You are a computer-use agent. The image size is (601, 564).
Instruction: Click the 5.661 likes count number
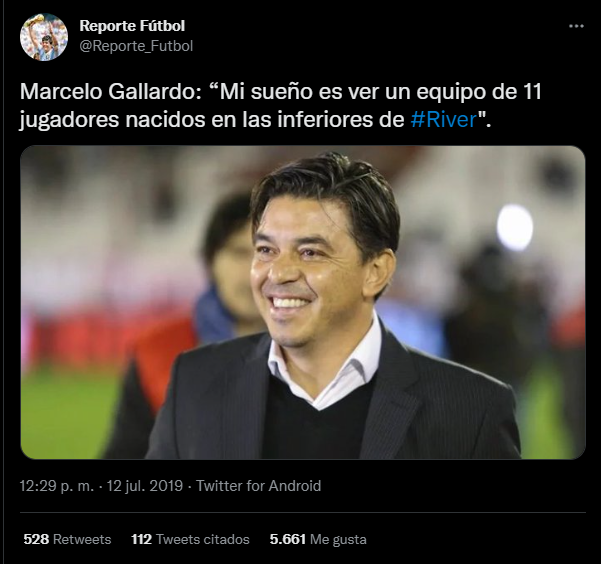coord(287,539)
